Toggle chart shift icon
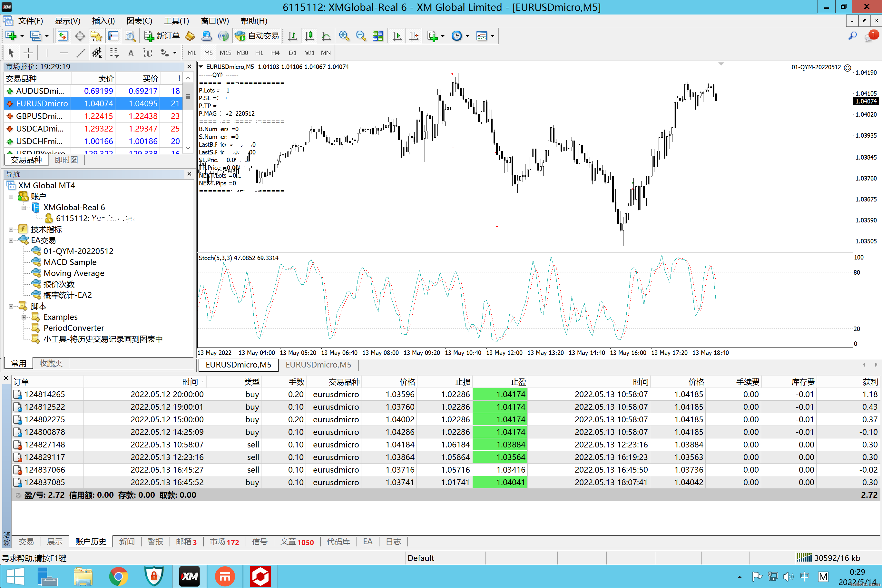The height and width of the screenshot is (588, 882). [x=414, y=36]
